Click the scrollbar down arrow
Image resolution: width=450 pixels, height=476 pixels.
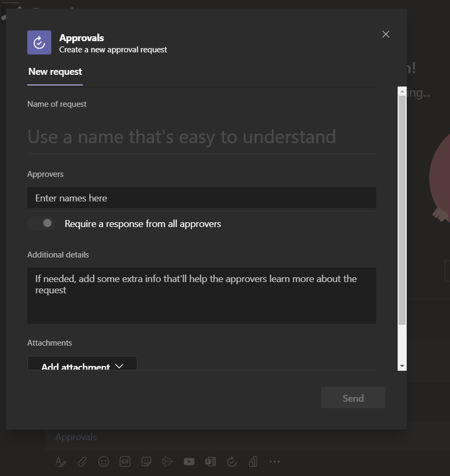tap(402, 366)
